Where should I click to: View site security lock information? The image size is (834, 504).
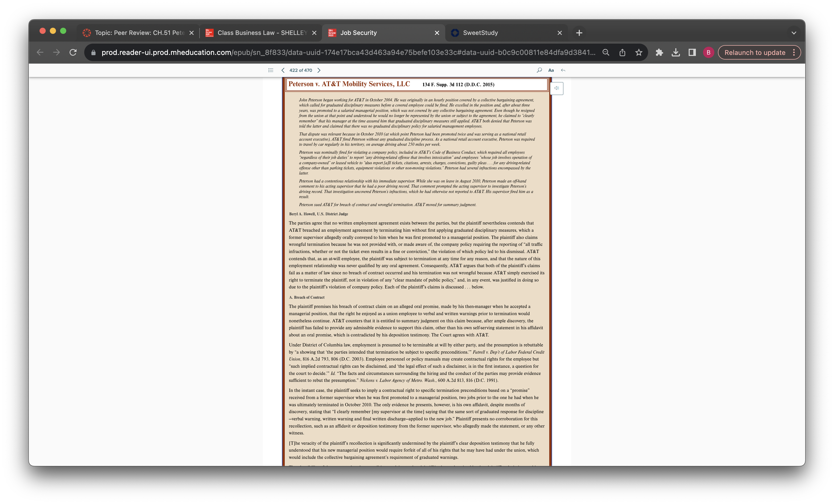pos(94,53)
